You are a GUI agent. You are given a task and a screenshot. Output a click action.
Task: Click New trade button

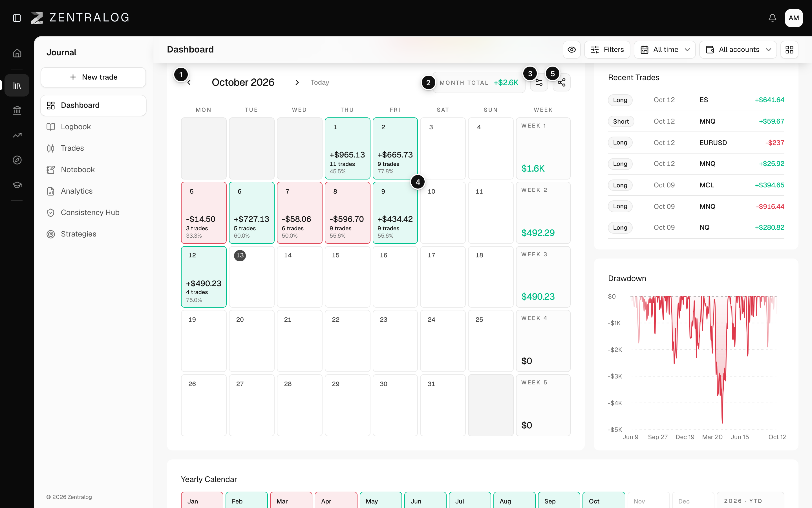[93, 77]
